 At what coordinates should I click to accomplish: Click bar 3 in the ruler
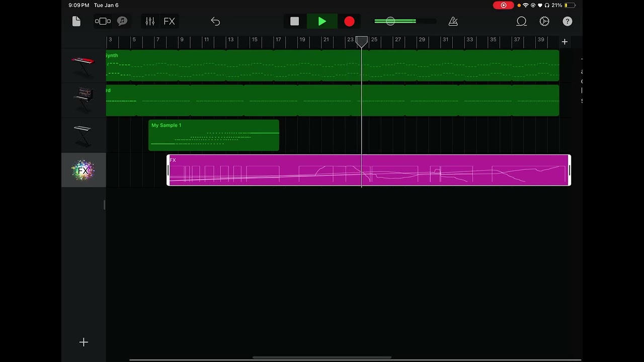tap(110, 40)
